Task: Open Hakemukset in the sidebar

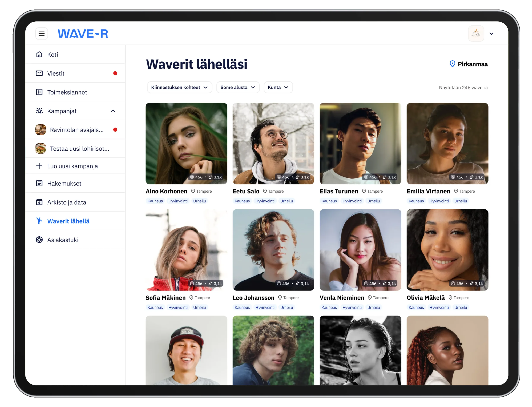Action: (x=75, y=183)
